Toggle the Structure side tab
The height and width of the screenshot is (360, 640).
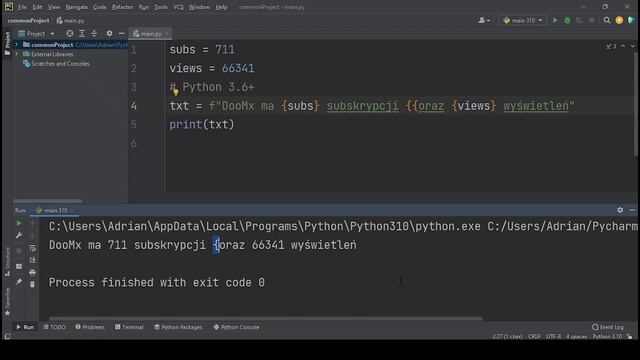coord(7,262)
